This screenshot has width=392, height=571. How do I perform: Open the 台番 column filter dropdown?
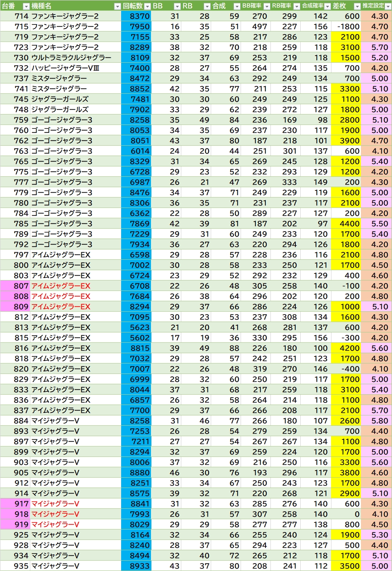click(x=26, y=6)
